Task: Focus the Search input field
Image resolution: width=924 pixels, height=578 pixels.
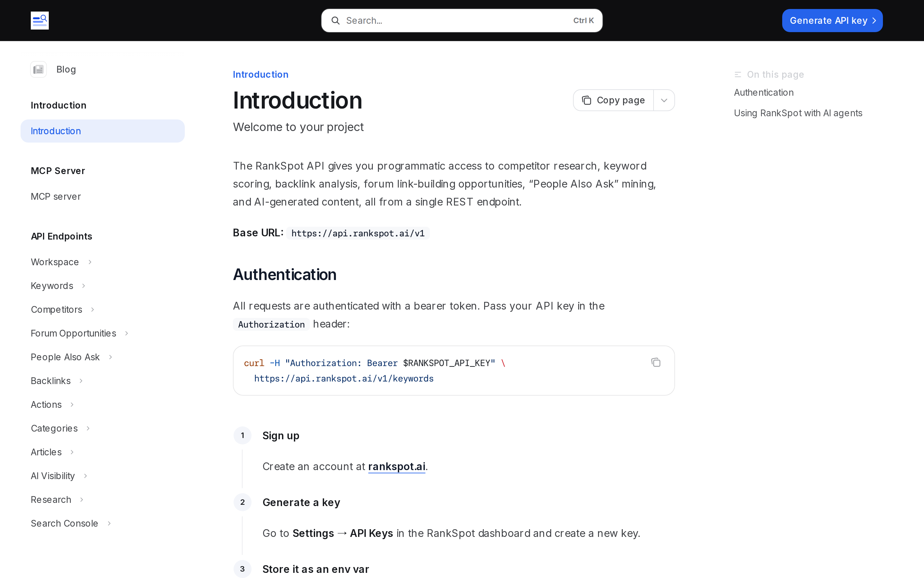Action: [462, 21]
